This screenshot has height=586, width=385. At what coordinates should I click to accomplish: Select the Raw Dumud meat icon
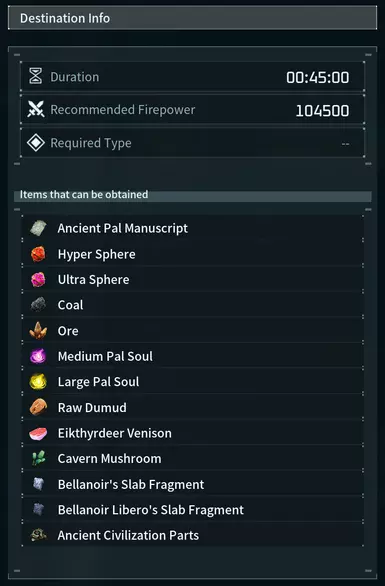coord(38,407)
